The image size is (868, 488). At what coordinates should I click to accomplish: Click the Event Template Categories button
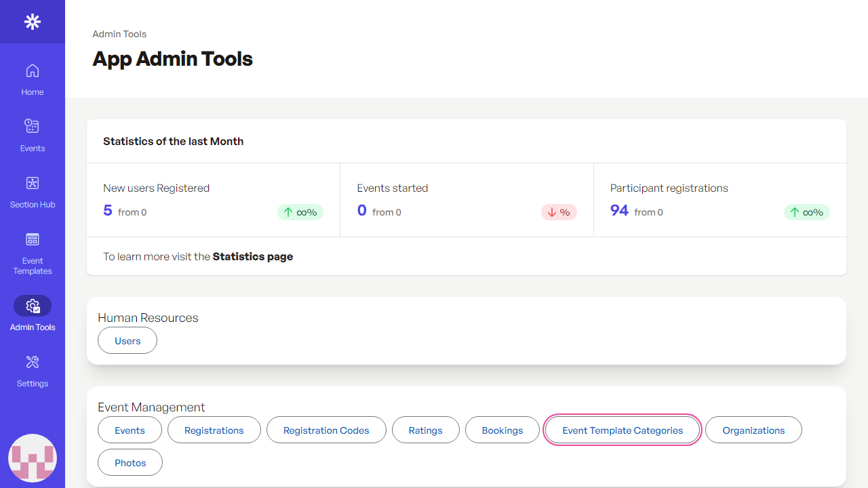pyautogui.click(x=623, y=430)
